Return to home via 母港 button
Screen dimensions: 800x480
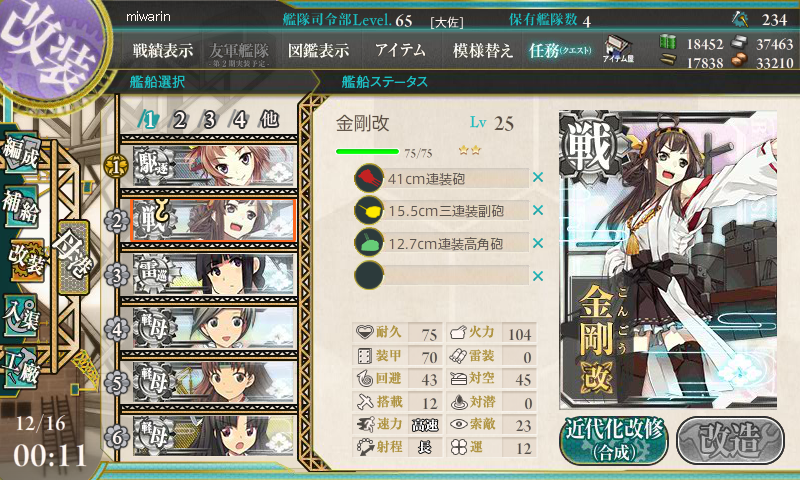[74, 257]
